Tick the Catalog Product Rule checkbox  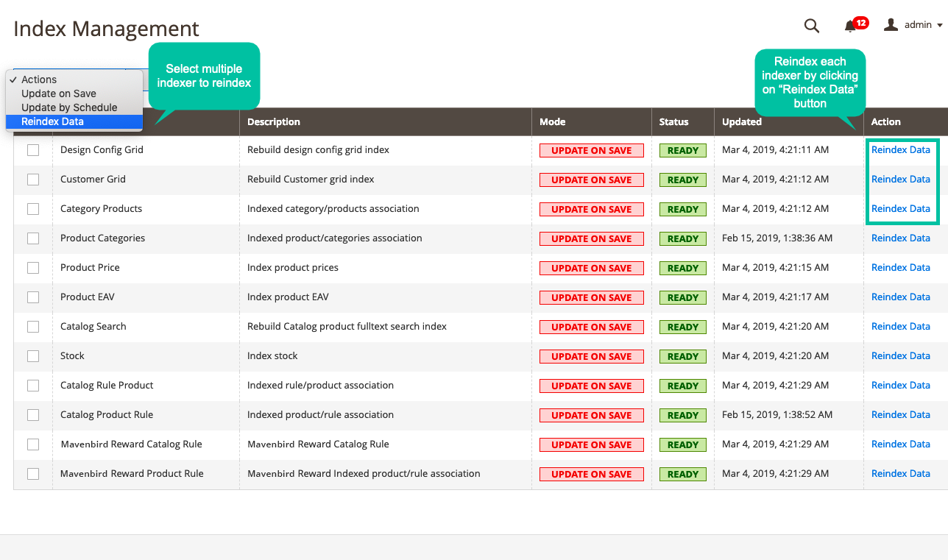(33, 415)
